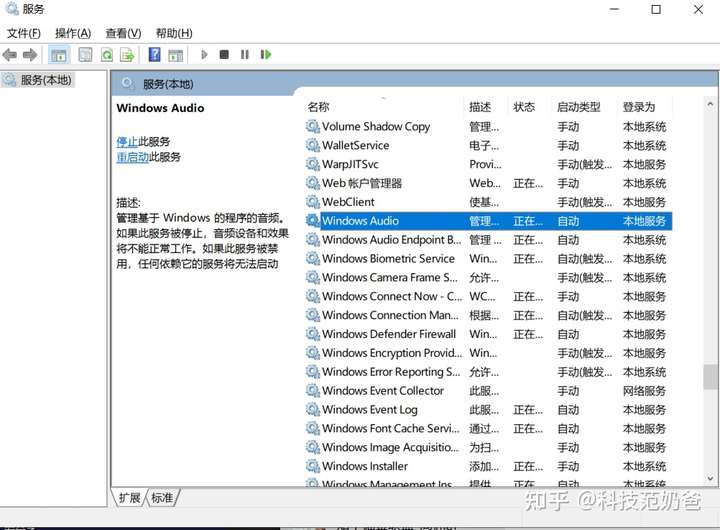Viewport: 720px width, 530px height.
Task: Click the gear icon of Windows Audio
Action: click(313, 220)
